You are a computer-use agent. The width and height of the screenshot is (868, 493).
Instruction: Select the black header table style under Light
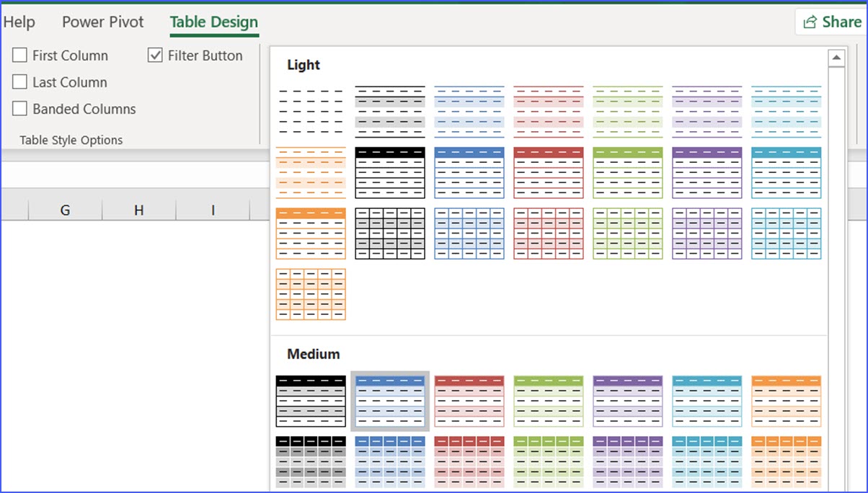[389, 172]
